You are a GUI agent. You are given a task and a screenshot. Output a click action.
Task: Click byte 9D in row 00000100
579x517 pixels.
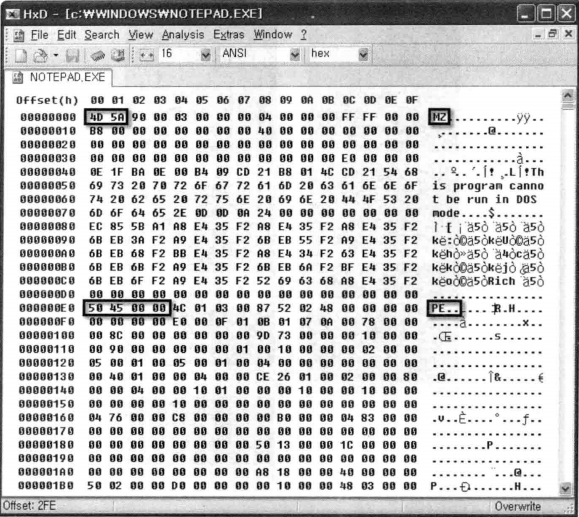(x=263, y=336)
